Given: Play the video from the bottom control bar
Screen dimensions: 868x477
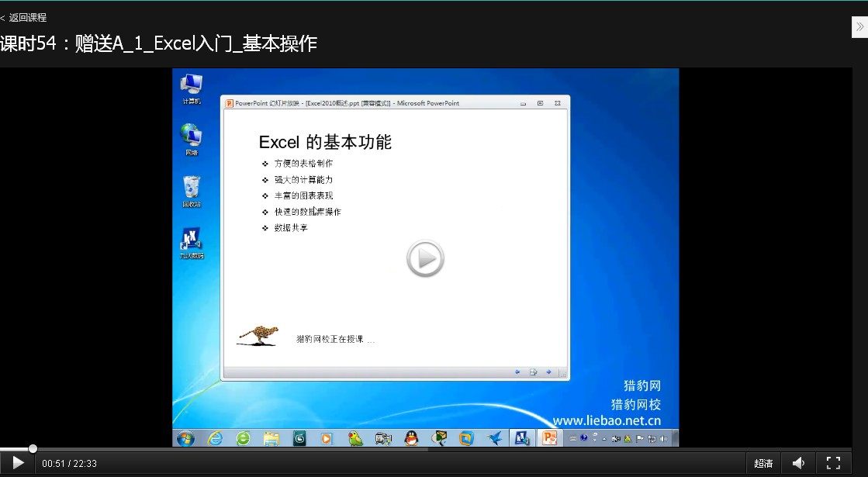Looking at the screenshot, I should [18, 462].
